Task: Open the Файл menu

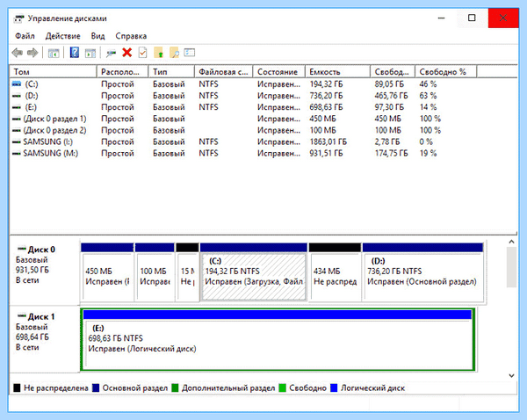Action: click(25, 36)
